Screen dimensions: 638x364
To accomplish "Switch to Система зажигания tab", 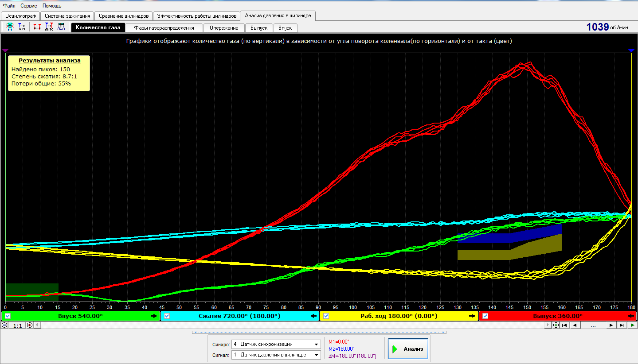I will pos(67,16).
